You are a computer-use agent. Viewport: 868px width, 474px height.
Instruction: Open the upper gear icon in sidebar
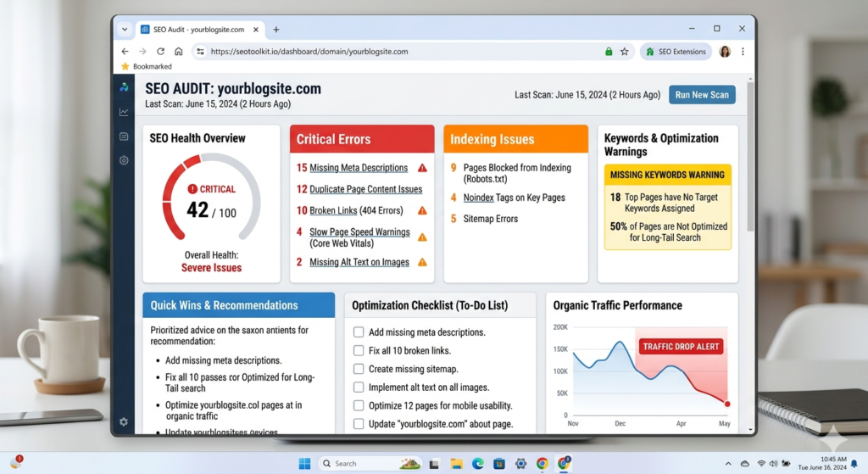(x=124, y=160)
